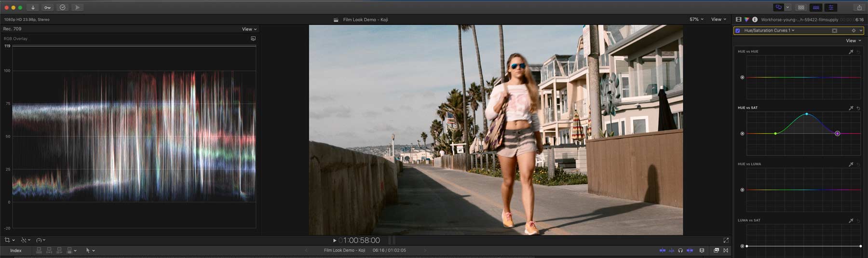868x258 pixels.
Task: Click the HUE vs SAT curve radio dot
Action: 742,134
